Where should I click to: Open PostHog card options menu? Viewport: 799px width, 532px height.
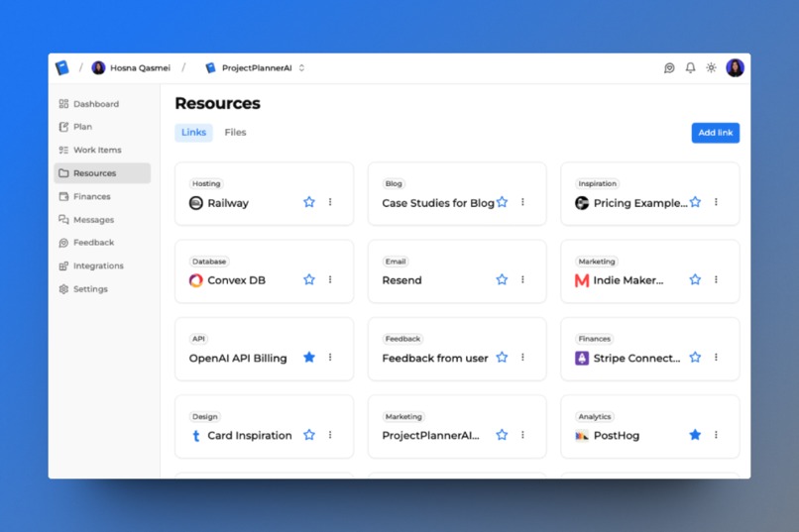(716, 435)
